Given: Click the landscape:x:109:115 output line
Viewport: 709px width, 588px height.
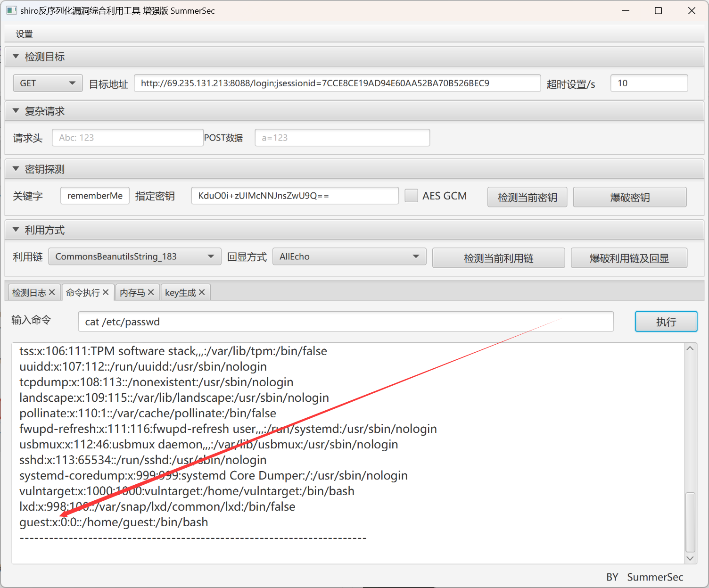Looking at the screenshot, I should click(x=174, y=398).
